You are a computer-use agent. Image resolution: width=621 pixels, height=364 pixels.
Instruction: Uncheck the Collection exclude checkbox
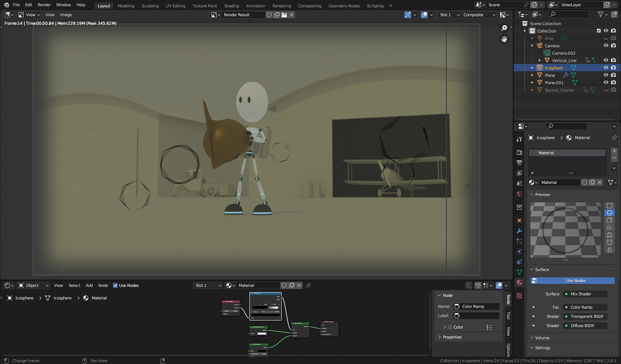pos(598,31)
